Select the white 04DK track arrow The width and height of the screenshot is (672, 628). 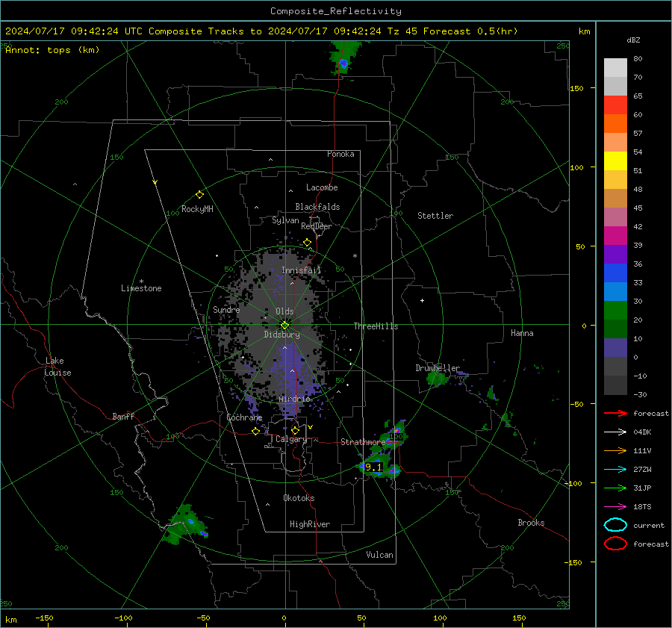point(615,432)
